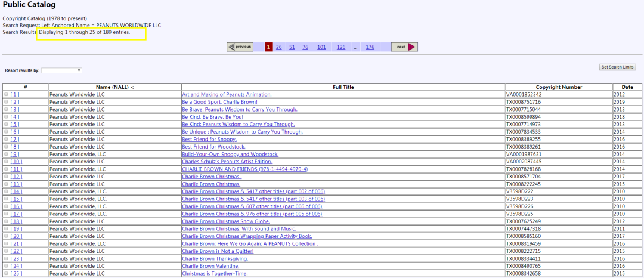Jump to results starting at 51
Image resolution: width=644 pixels, height=278 pixels.
(x=292, y=47)
